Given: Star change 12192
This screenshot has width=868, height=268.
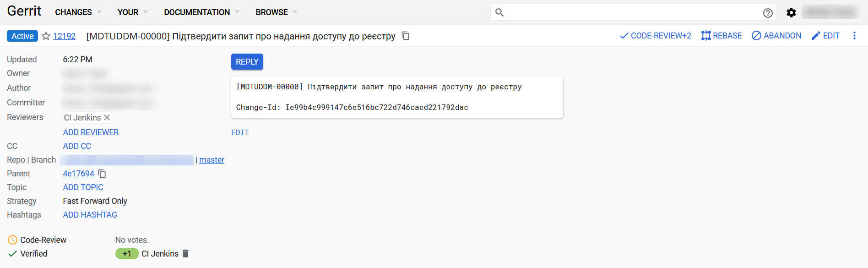Looking at the screenshot, I should pos(46,36).
